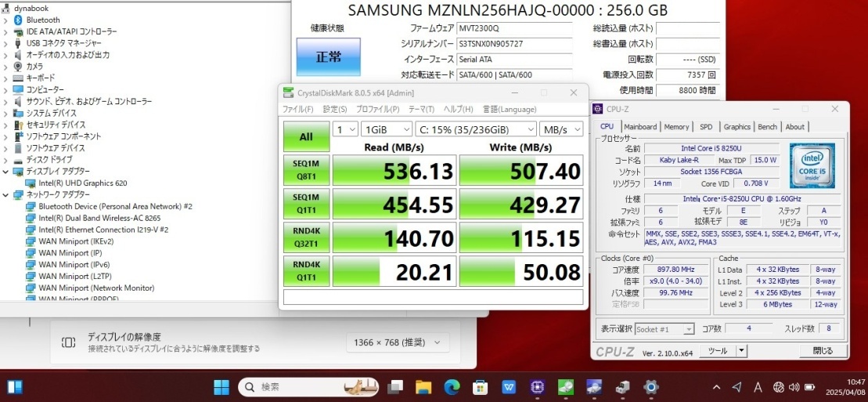This screenshot has width=868, height=402.
Task: Click the CPU-Z title bar app icon
Action: 599,109
